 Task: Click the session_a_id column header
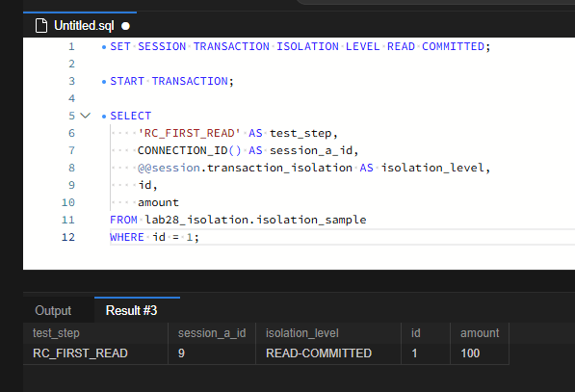tap(212, 333)
